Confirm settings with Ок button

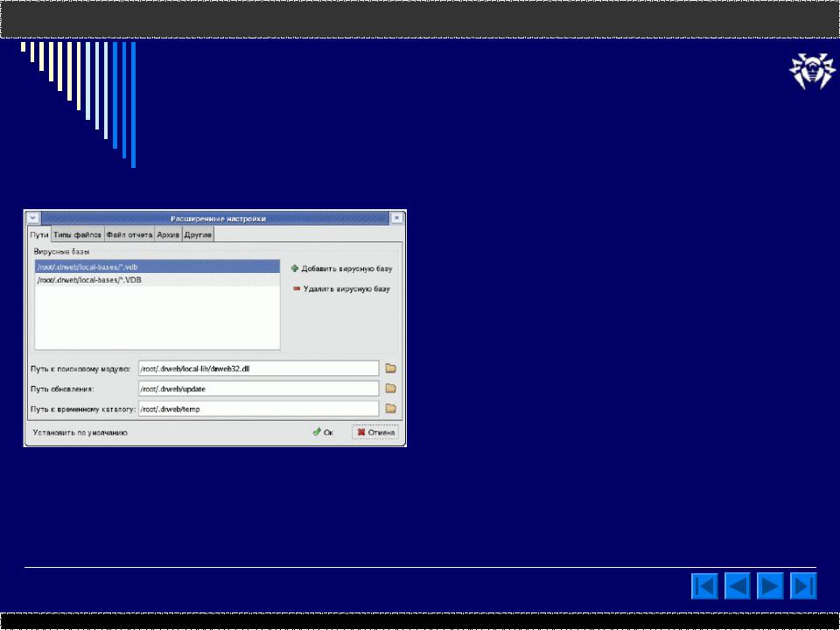click(x=323, y=431)
